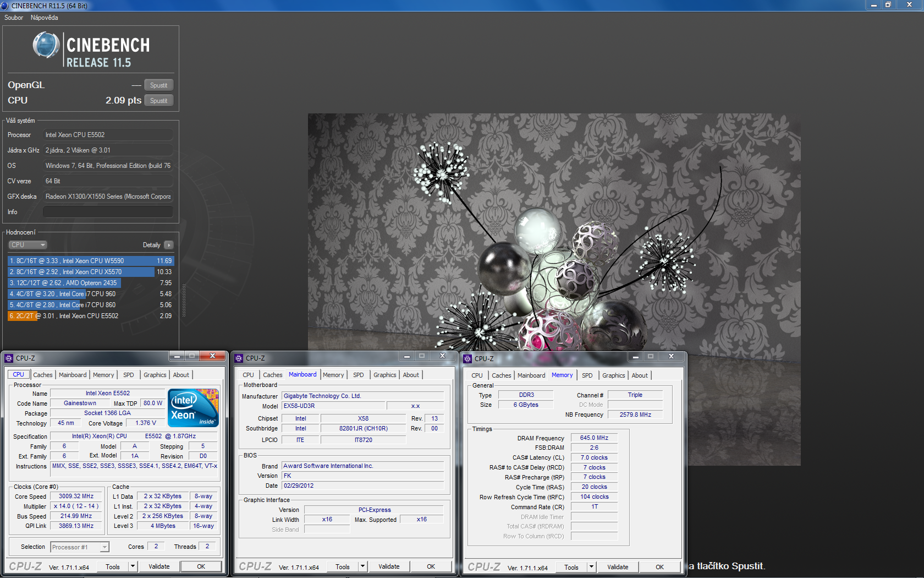The width and height of the screenshot is (924, 578).
Task: Select Graphics tab in Memory CPU-Z window
Action: pos(614,375)
